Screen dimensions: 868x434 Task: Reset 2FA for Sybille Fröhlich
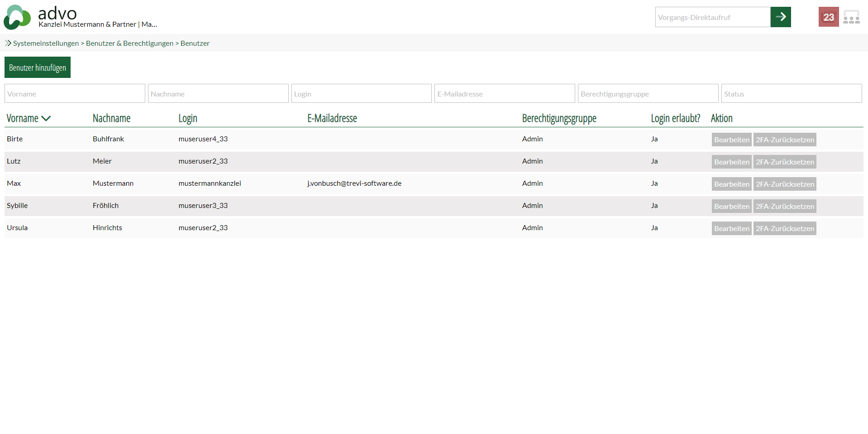tap(784, 206)
